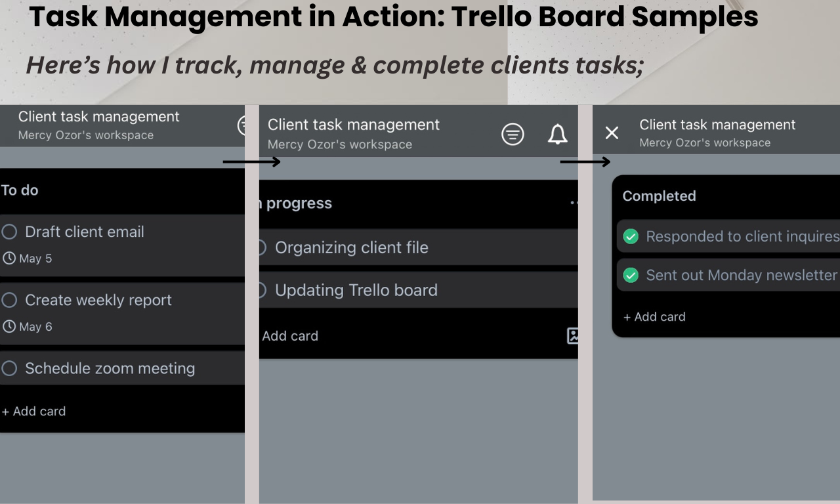The width and height of the screenshot is (840, 504).
Task: Uncheck Sent out Monday newsletter card
Action: tap(631, 275)
